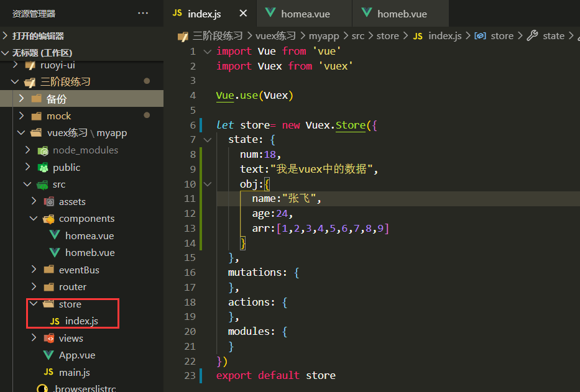This screenshot has width=580, height=392.
Task: Open main.js in the file tree
Action: click(75, 372)
